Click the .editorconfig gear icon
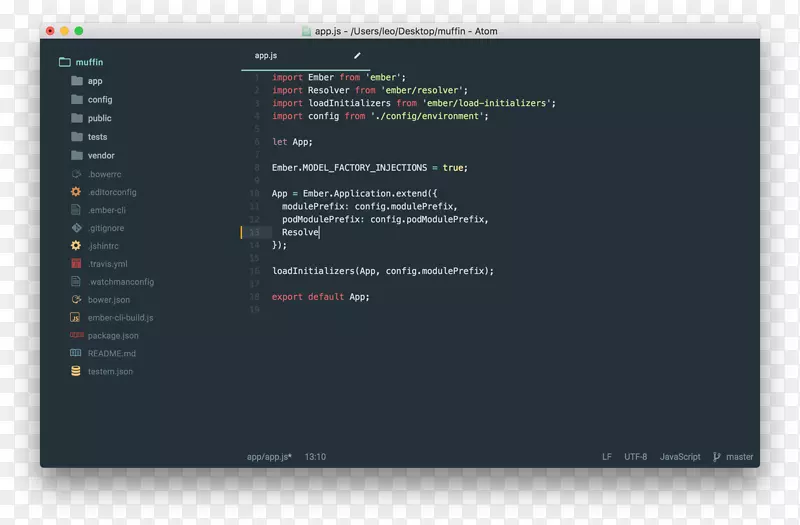Screen dimensions: 800x525 (x=76, y=192)
